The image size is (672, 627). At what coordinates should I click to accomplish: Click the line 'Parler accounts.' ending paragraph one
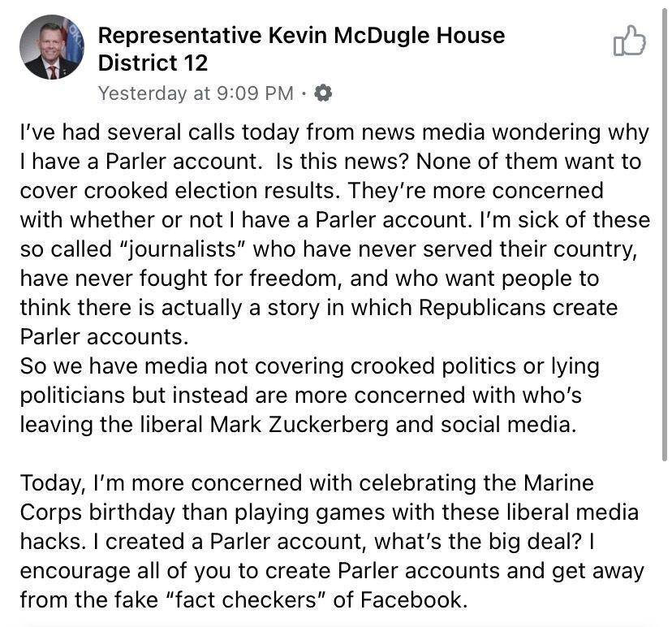click(104, 337)
